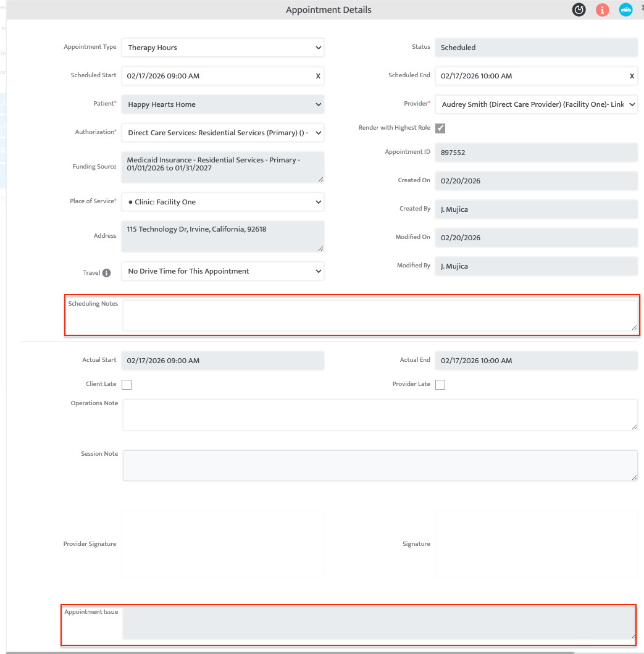Clear the Scheduled Start date with X

click(x=318, y=76)
